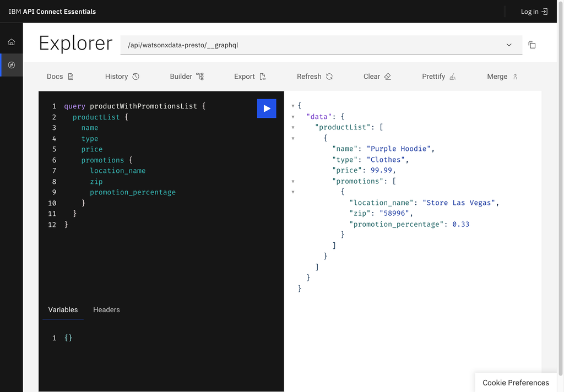View query History
Screen dimensions: 564x392
click(121, 77)
